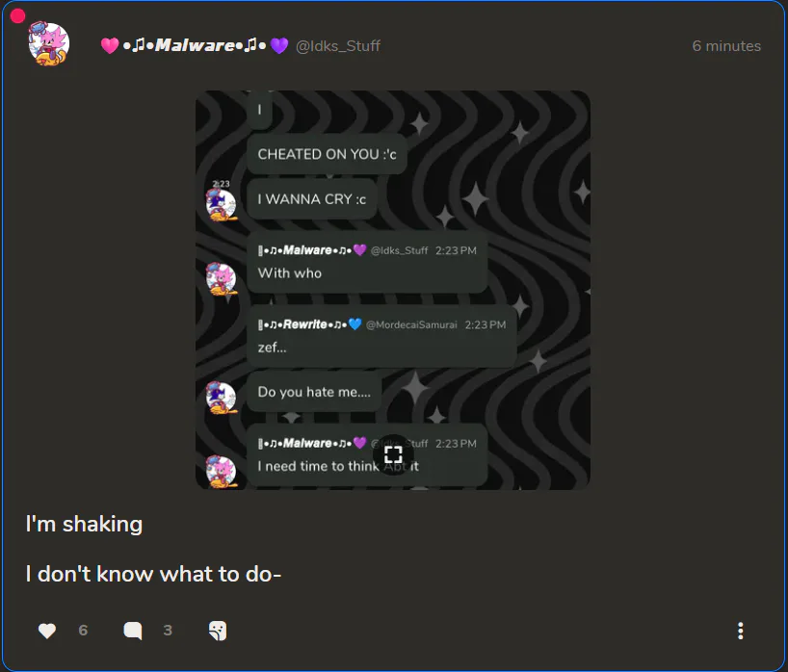Click the red dot at the top-left corner
The height and width of the screenshot is (672, 788).
click(17, 16)
